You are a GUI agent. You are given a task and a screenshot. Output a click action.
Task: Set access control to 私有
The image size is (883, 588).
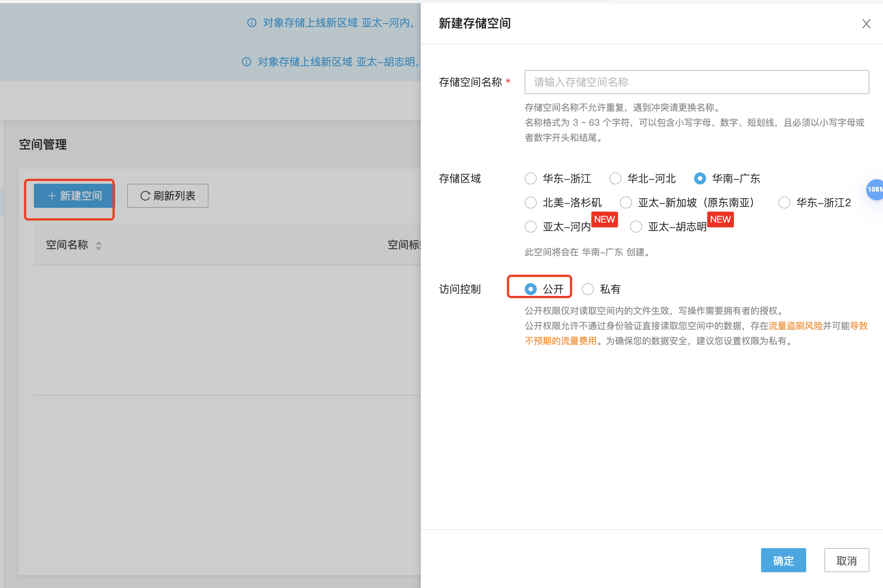click(x=588, y=289)
